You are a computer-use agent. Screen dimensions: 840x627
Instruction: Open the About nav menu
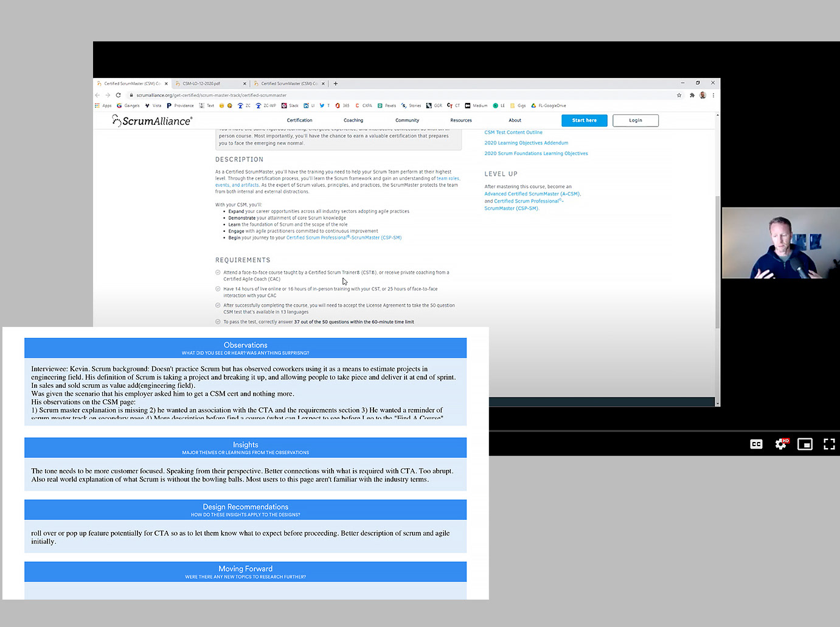[515, 121]
